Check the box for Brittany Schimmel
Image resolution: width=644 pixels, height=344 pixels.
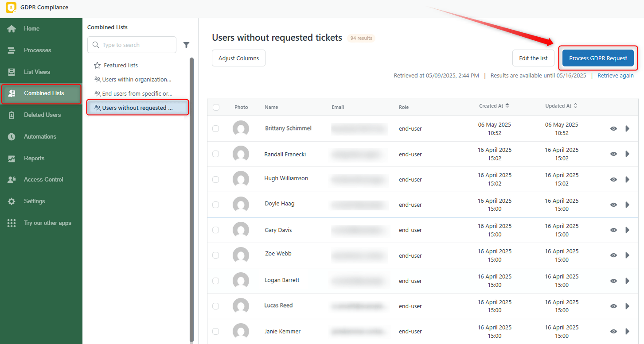(x=215, y=129)
